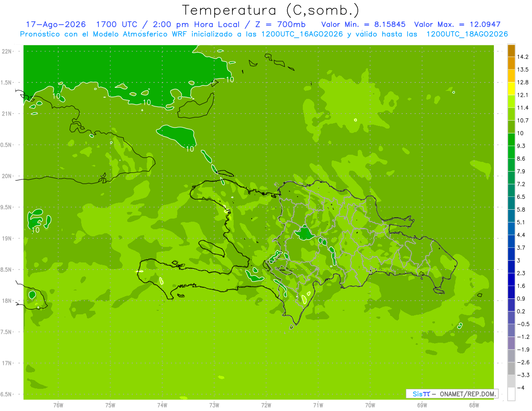The height and width of the screenshot is (411, 532).
Task: Click the orange legend swatch above 14.2
Action: click(x=511, y=51)
